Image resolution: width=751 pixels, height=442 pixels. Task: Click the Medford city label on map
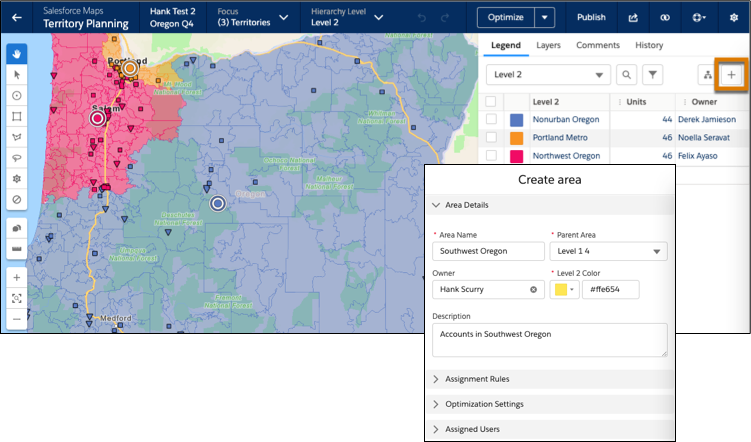(x=115, y=318)
